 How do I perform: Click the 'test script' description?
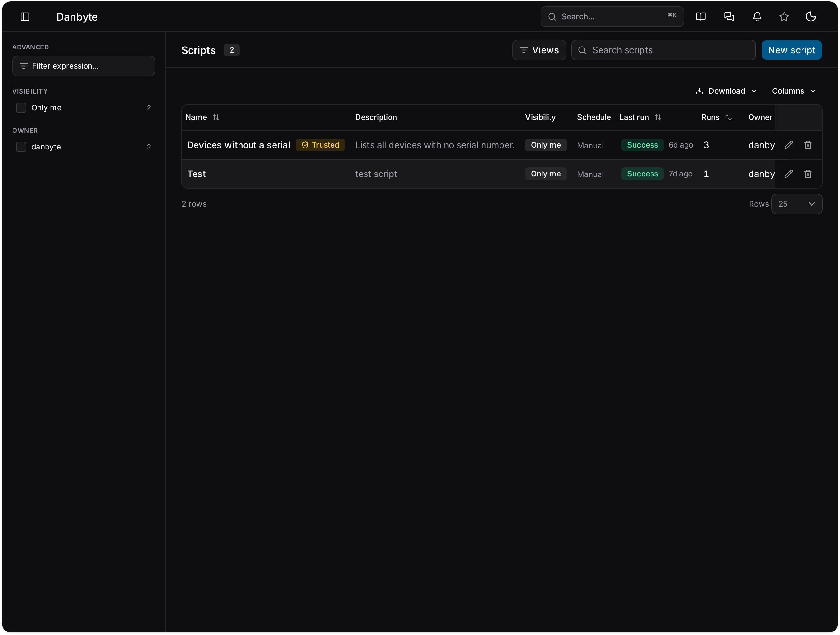[x=376, y=174]
